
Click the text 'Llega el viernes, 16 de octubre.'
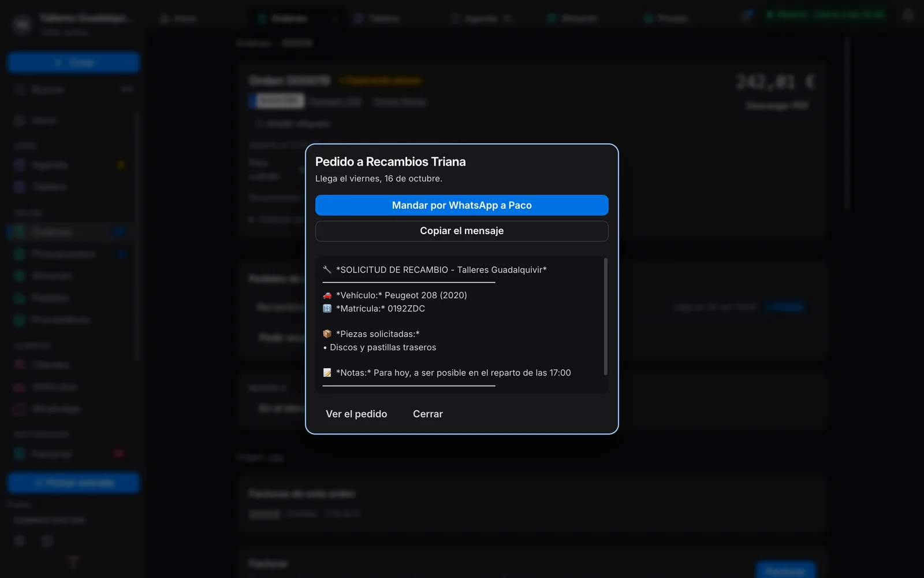pos(379,179)
